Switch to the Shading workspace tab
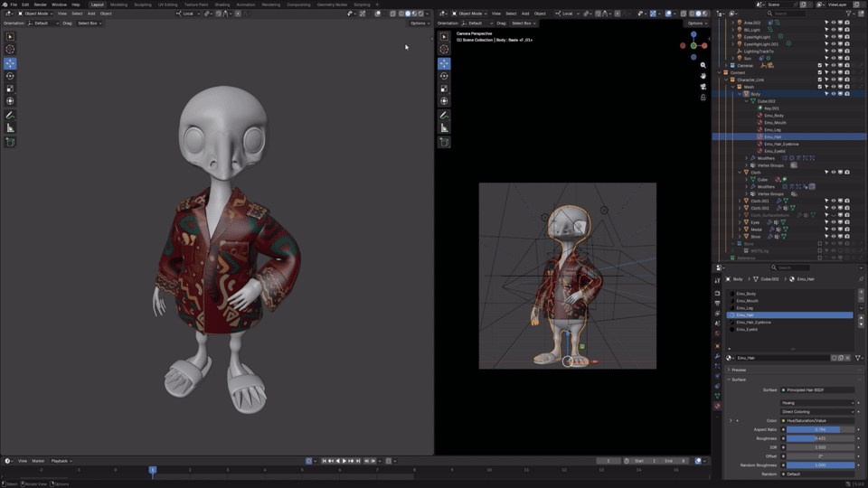Viewport: 868px width, 488px height. pos(222,5)
